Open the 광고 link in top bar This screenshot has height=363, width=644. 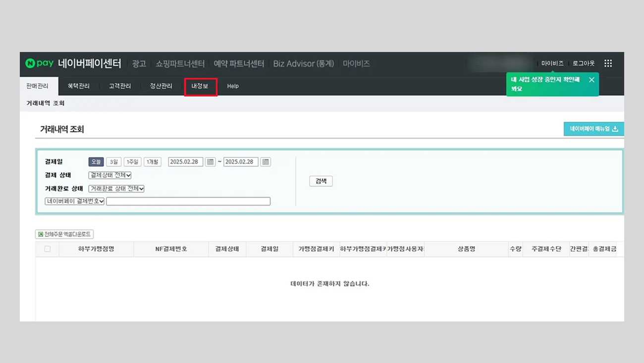[x=139, y=63]
